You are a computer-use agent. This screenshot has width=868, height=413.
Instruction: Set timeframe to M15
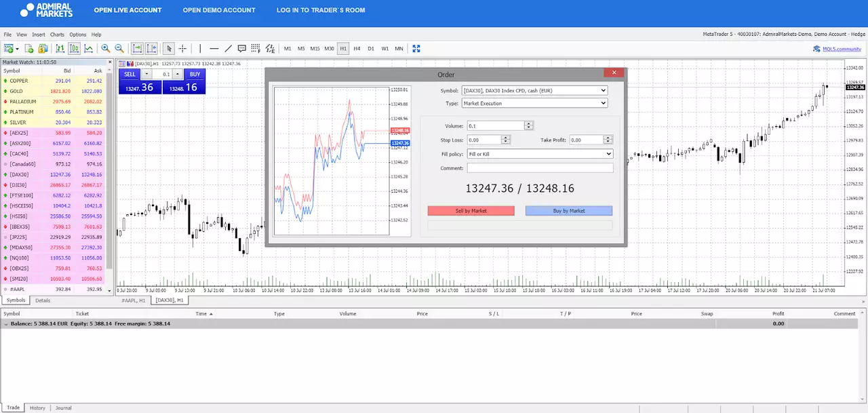(315, 48)
